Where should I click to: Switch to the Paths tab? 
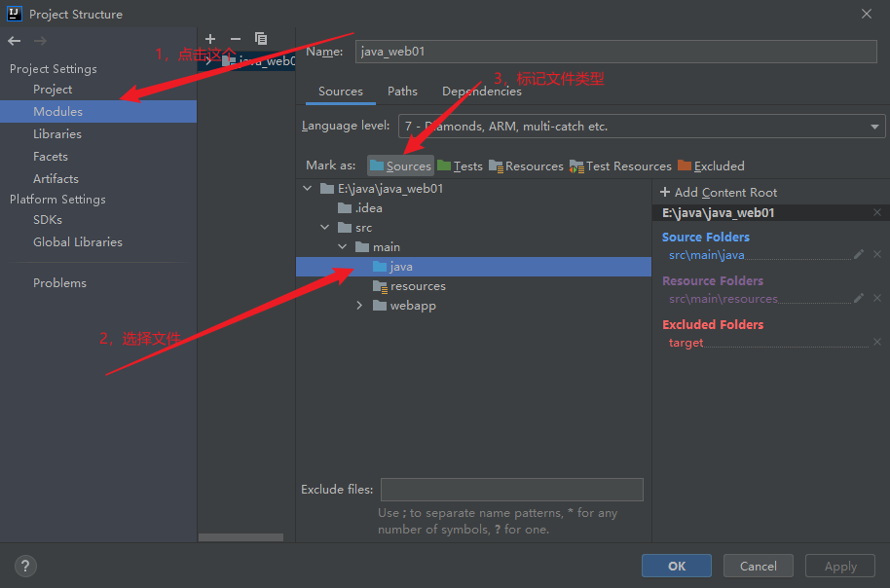pos(402,92)
